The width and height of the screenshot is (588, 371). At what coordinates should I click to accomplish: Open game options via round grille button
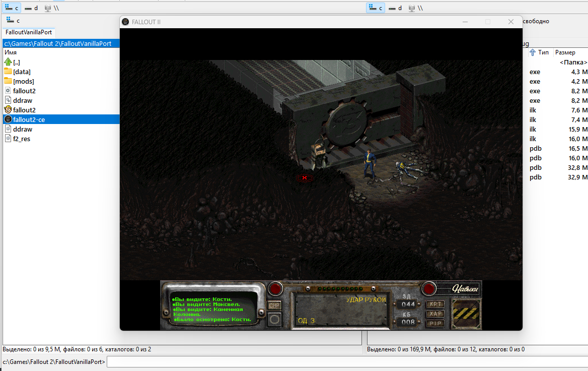pos(274,320)
